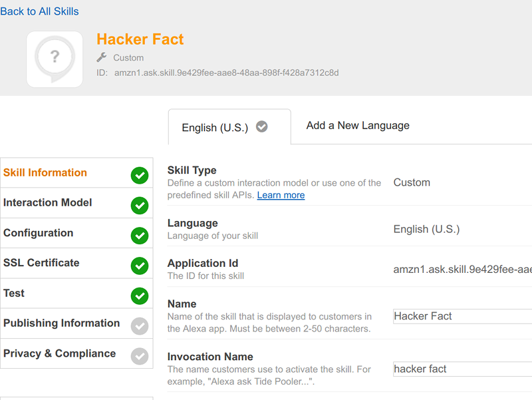
Task: Click gray checkmark next to Privacy & Compliance
Action: pos(140,356)
